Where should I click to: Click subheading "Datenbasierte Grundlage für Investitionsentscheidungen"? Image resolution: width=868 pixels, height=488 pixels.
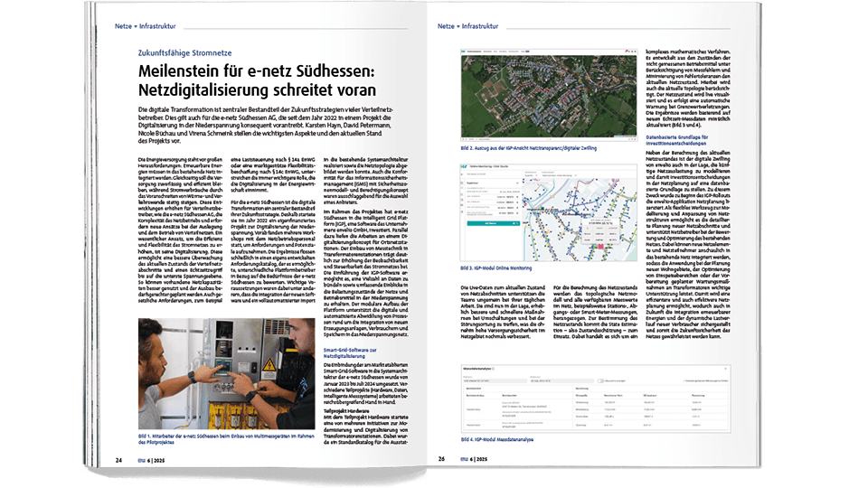[x=676, y=140]
